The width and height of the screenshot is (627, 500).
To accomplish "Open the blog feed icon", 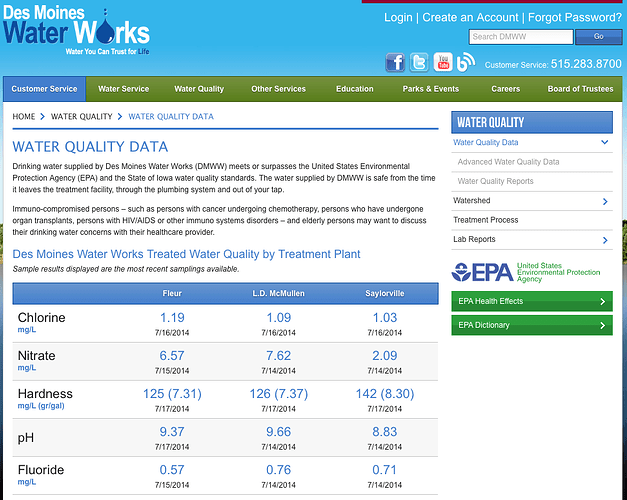I will (x=466, y=62).
